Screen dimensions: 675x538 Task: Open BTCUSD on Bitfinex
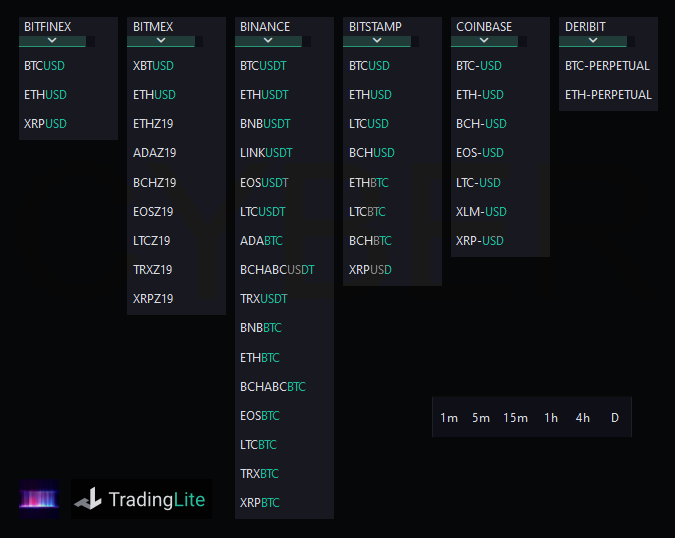coord(46,66)
